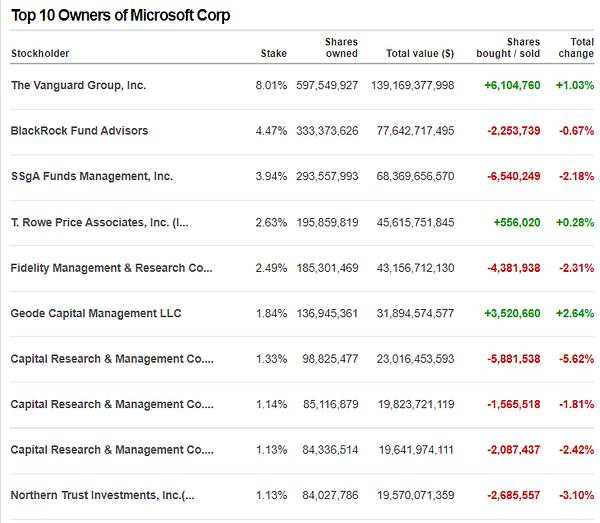Open Geode Capital Management LLC entry
Screen dimensions: 600x523
tap(96, 313)
